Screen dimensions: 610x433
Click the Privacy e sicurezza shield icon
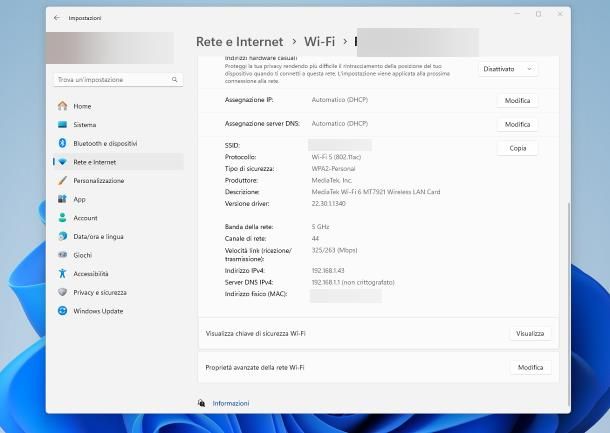pos(62,292)
